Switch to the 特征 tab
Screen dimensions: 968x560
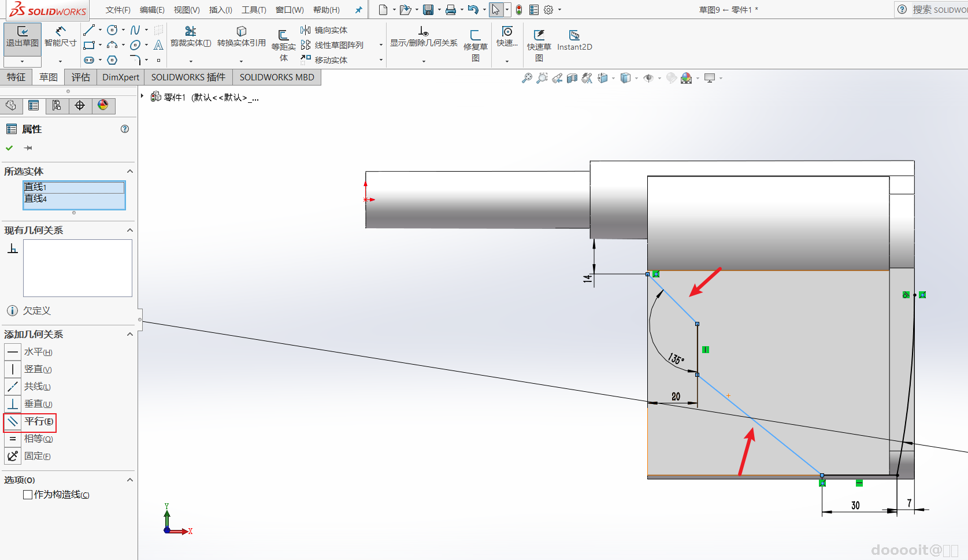point(16,77)
